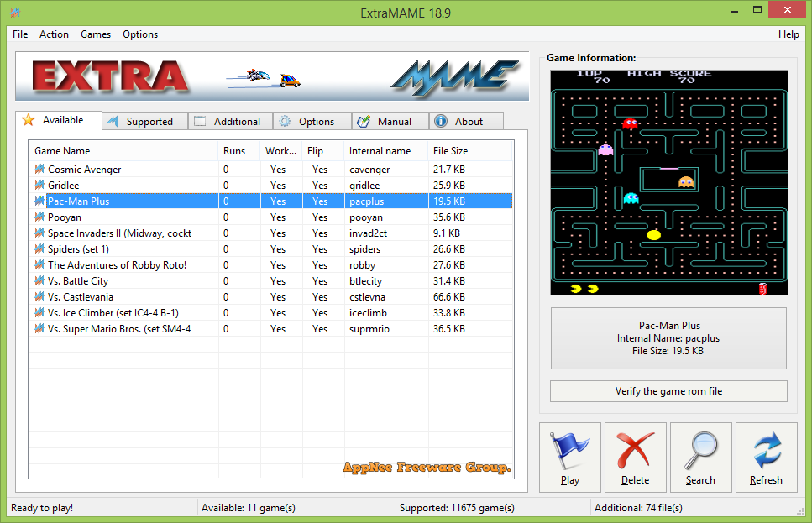This screenshot has height=523, width=812.
Task: Open the Options menu in menu bar
Action: click(140, 34)
